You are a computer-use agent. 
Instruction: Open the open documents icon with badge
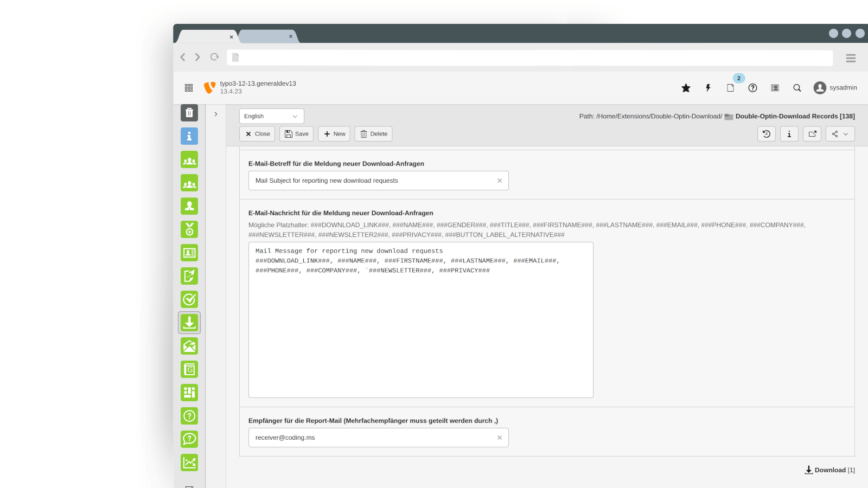point(730,88)
